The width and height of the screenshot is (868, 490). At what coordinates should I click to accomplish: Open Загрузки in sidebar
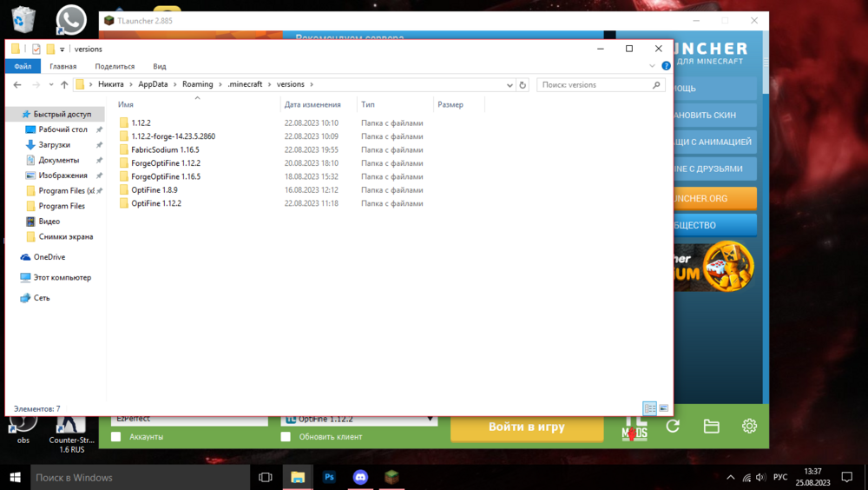54,145
